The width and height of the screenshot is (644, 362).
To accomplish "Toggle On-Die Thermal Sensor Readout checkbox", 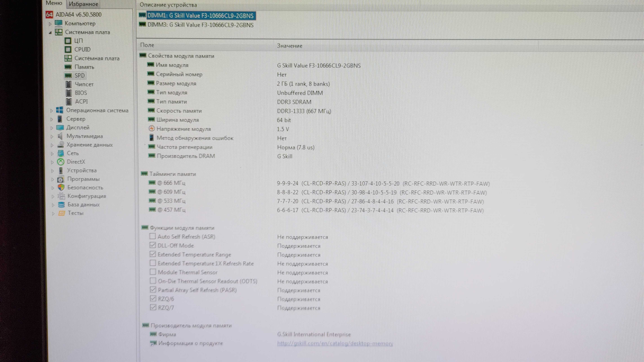I will (x=153, y=281).
